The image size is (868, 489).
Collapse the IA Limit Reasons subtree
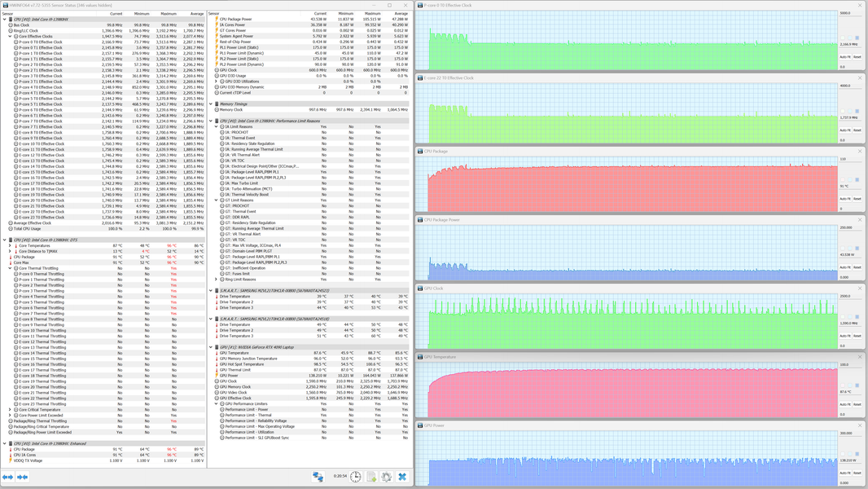point(217,127)
